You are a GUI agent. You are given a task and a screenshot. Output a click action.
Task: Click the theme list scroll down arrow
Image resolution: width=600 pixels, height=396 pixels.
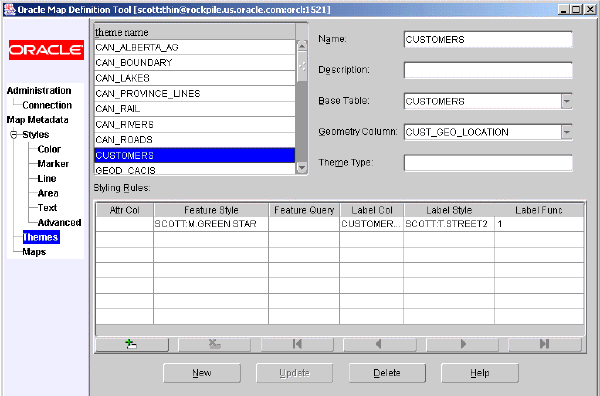(302, 167)
